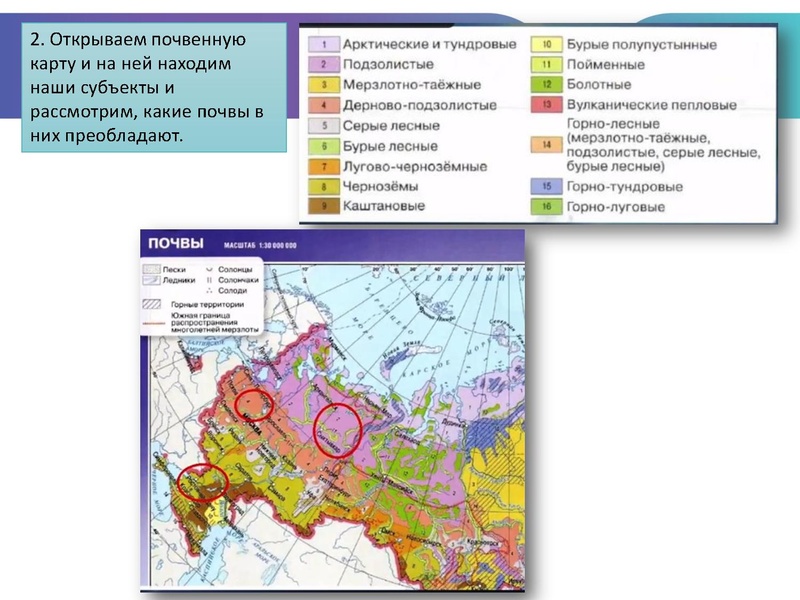
Task: Select the permafrost southern boundary line symbol
Action: [152, 323]
